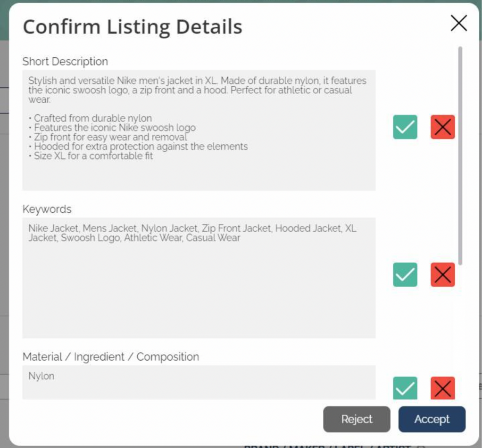Click the Material / Ingredient / Composition label
Image resolution: width=483 pixels, height=448 pixels.
[x=110, y=357]
